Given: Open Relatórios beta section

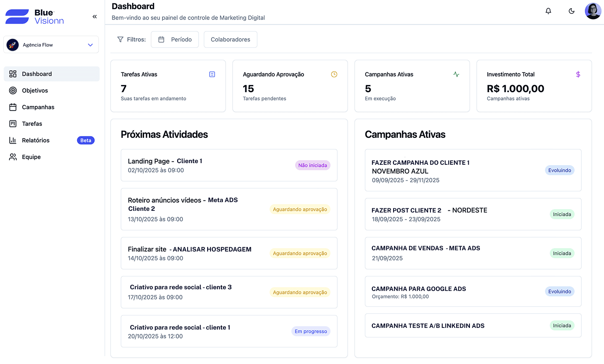Looking at the screenshot, I should click(36, 140).
